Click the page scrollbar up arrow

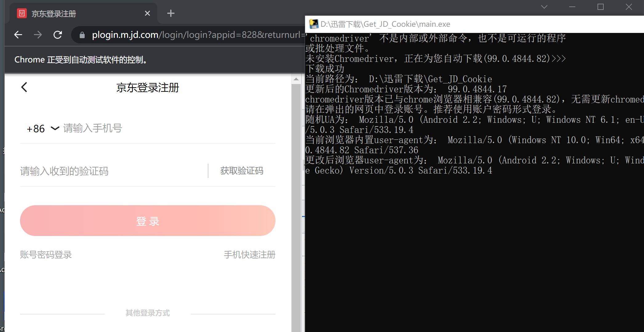pos(296,79)
